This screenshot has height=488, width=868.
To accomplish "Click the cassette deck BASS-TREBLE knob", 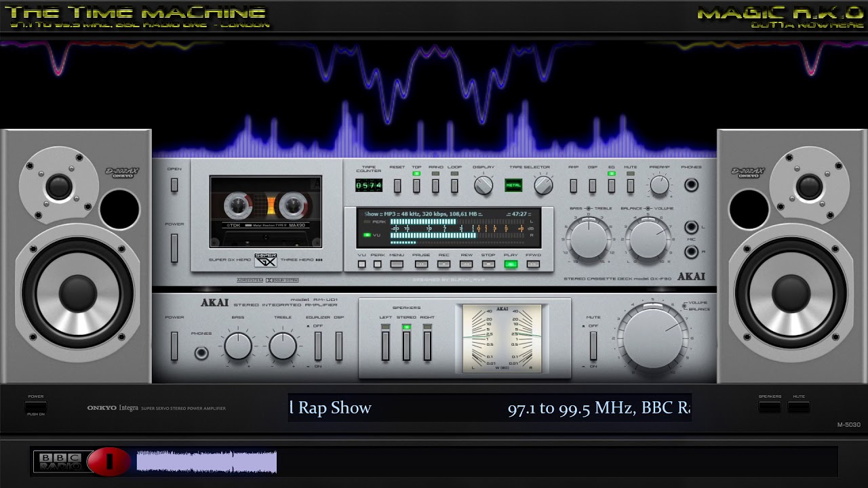I will (588, 239).
